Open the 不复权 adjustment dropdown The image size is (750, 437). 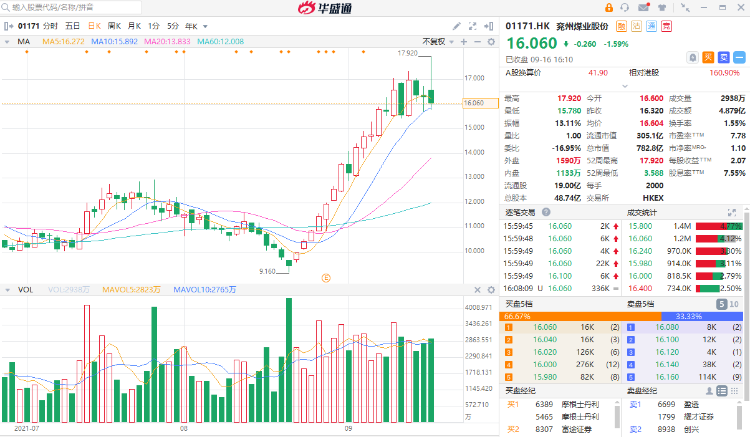click(438, 42)
